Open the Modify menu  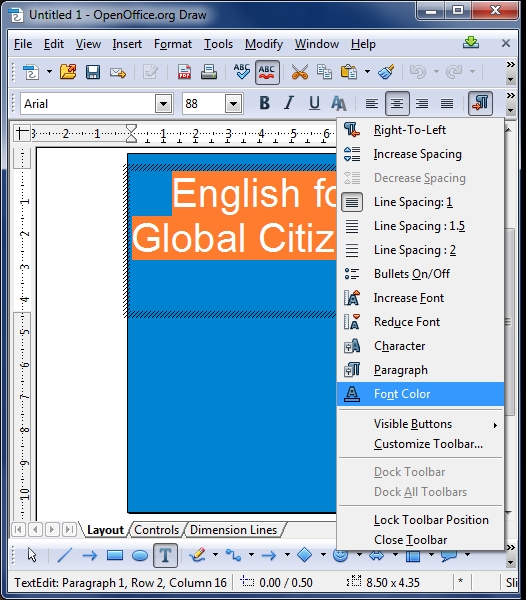264,44
